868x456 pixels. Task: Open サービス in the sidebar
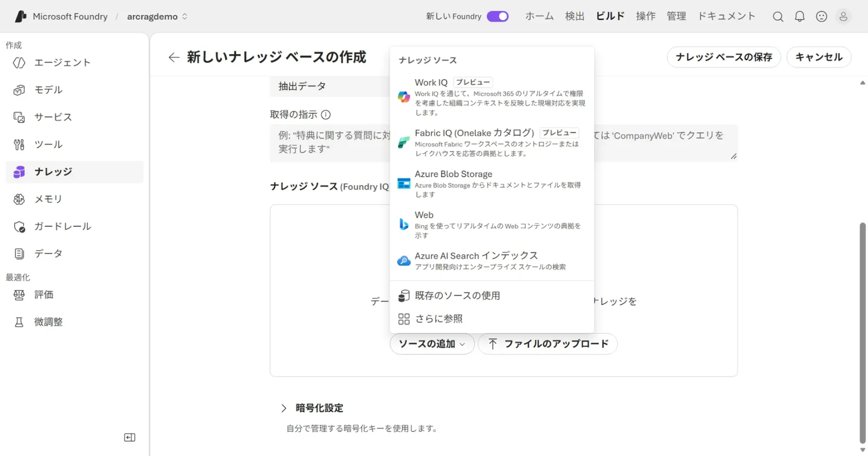pos(75,117)
